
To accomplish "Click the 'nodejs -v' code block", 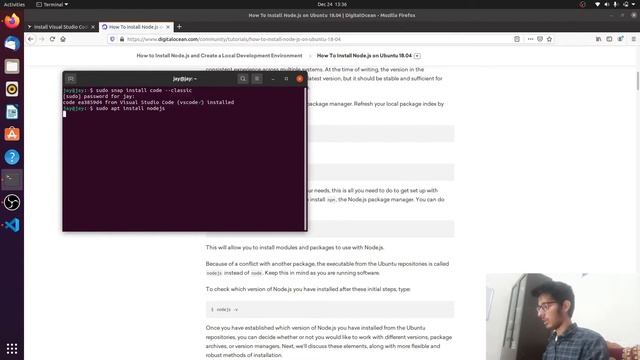I will pos(330,309).
